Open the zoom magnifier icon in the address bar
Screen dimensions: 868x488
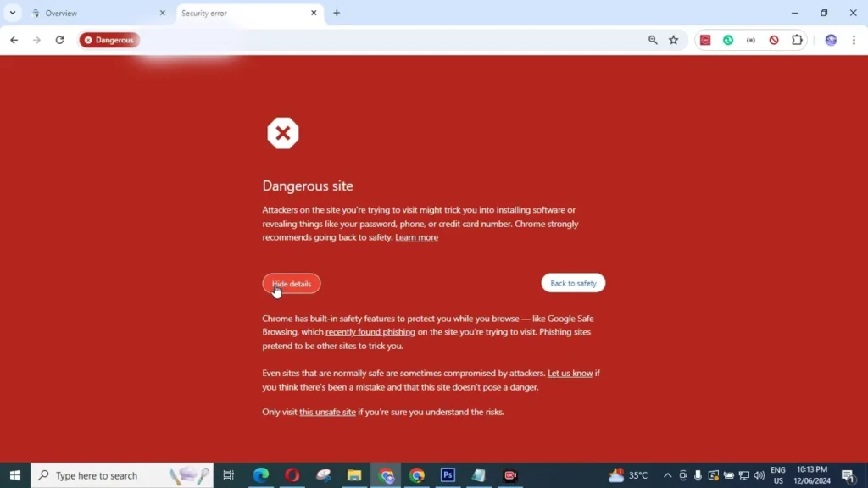[x=653, y=40]
